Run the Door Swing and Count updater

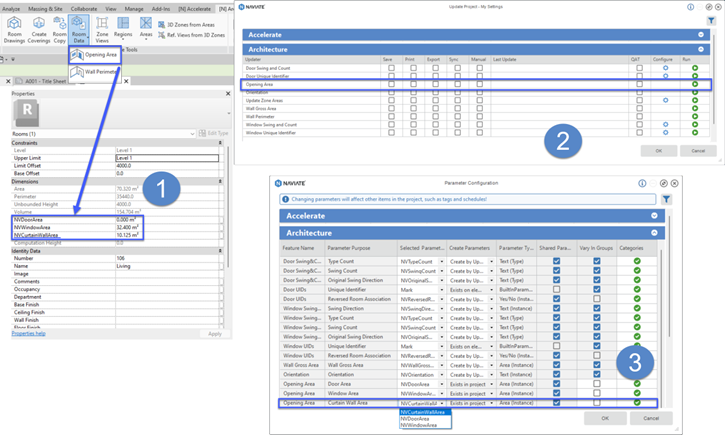point(694,68)
